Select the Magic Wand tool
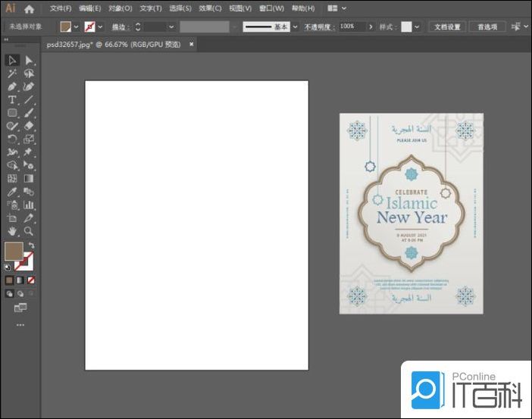 (x=12, y=73)
